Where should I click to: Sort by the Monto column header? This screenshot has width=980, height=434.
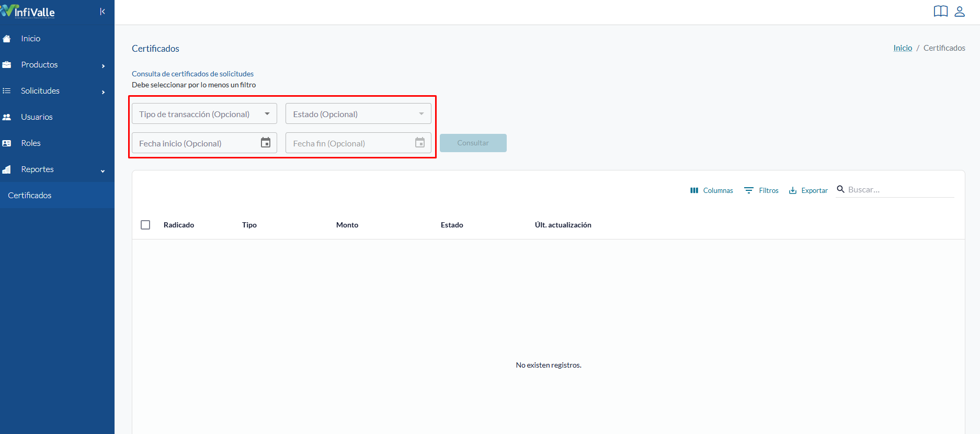point(347,225)
